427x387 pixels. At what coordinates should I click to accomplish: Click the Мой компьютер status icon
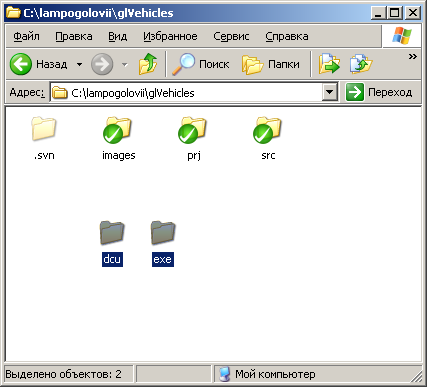click(225, 374)
